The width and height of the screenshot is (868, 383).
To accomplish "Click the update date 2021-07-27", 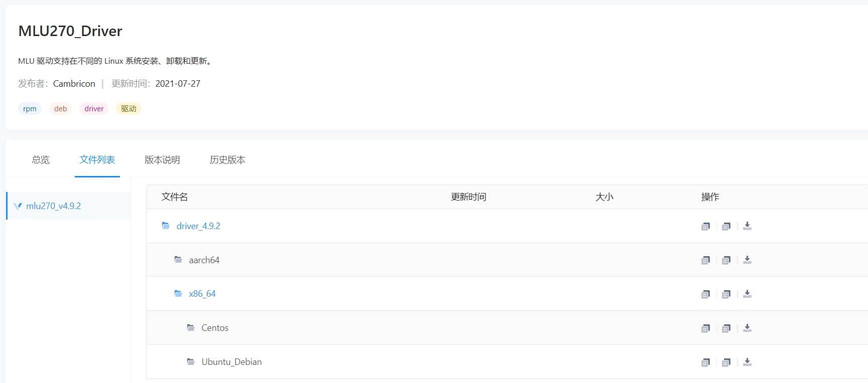I will (178, 84).
